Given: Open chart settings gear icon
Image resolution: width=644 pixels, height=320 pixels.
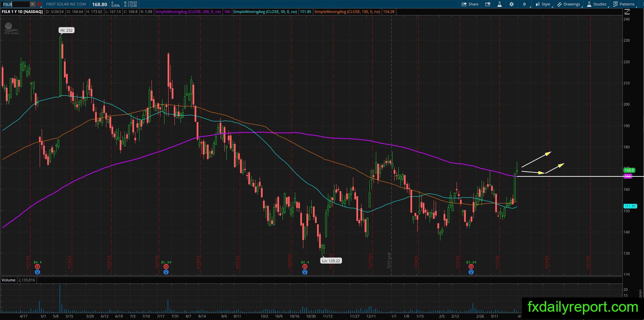Looking at the screenshot, I should tap(511, 4).
